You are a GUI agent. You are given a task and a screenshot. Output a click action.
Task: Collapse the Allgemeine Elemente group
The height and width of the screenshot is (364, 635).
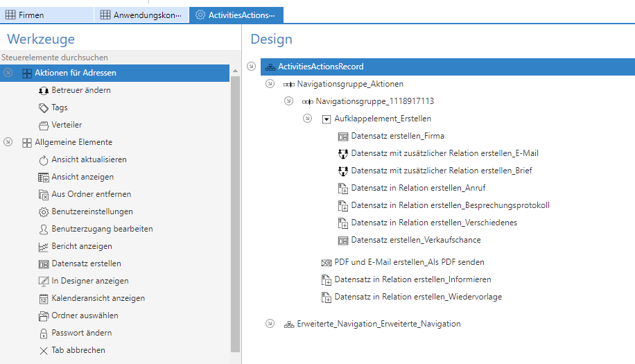[x=8, y=142]
